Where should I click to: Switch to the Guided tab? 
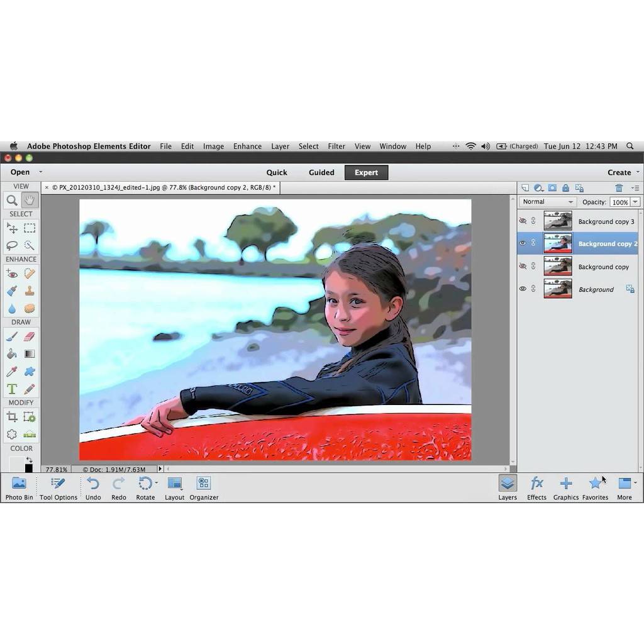tap(321, 172)
